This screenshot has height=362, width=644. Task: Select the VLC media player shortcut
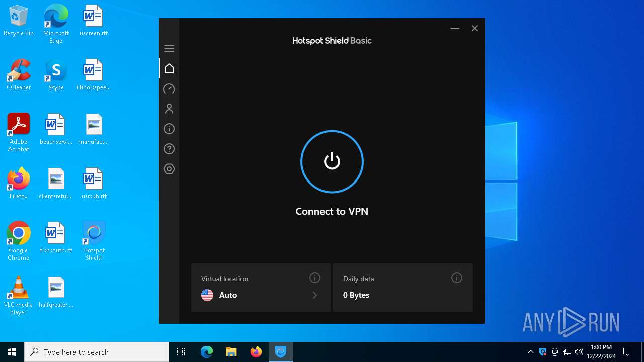coord(19,296)
